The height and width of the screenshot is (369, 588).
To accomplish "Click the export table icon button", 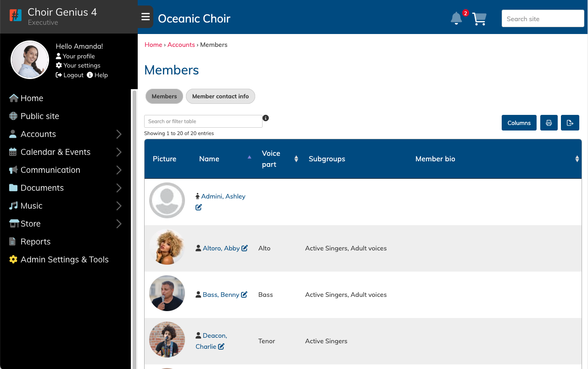I will coord(570,123).
